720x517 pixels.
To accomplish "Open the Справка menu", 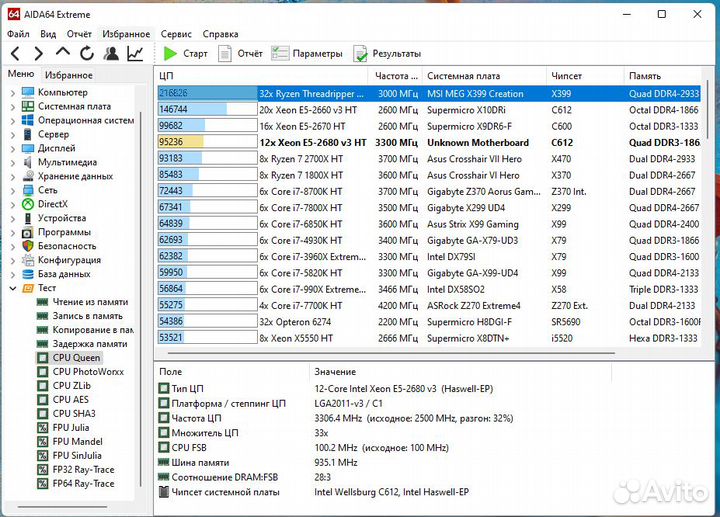I will (220, 34).
